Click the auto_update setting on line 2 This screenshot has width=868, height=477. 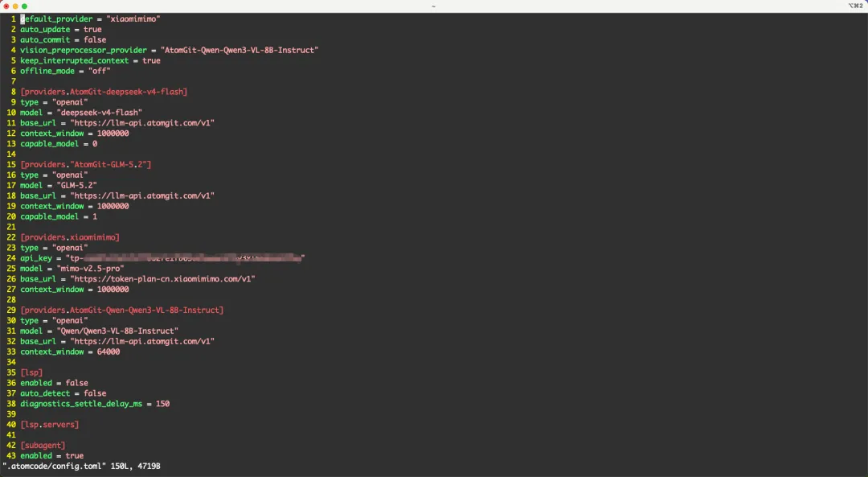pos(61,30)
